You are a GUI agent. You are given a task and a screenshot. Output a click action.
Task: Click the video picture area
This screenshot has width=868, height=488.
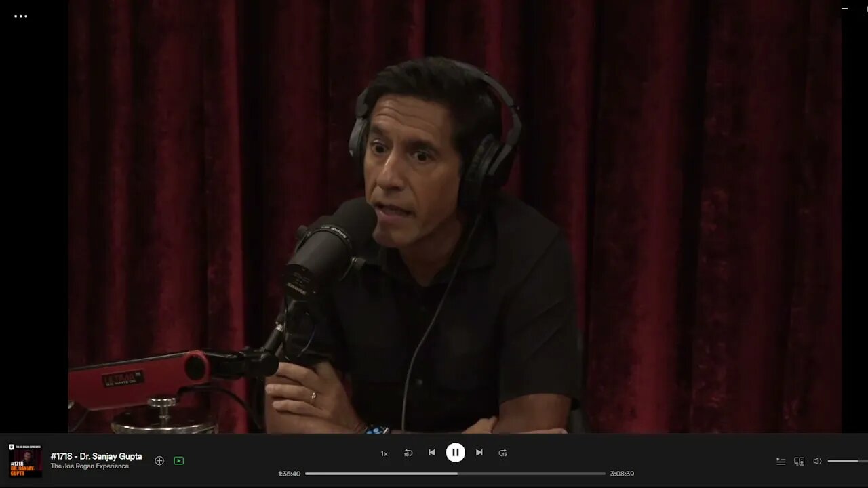point(455,216)
